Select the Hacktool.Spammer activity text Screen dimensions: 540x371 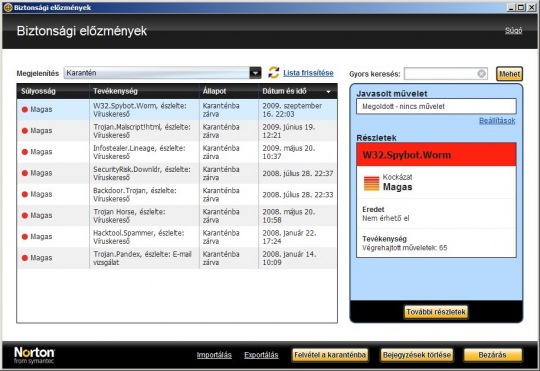[138, 237]
